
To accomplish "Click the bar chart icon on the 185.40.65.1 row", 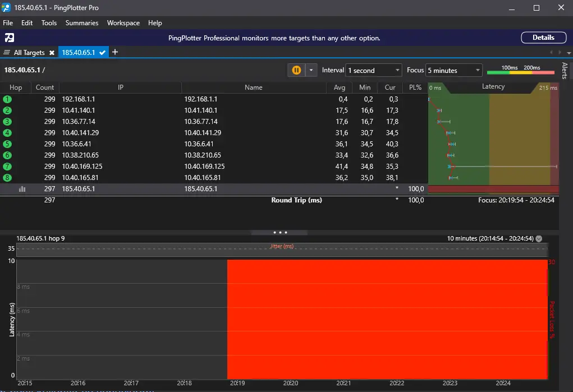I will click(22, 189).
